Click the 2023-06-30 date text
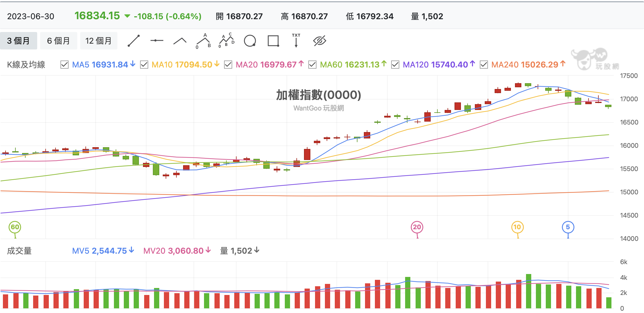Image resolution: width=644 pixels, height=313 pixels. tap(31, 16)
